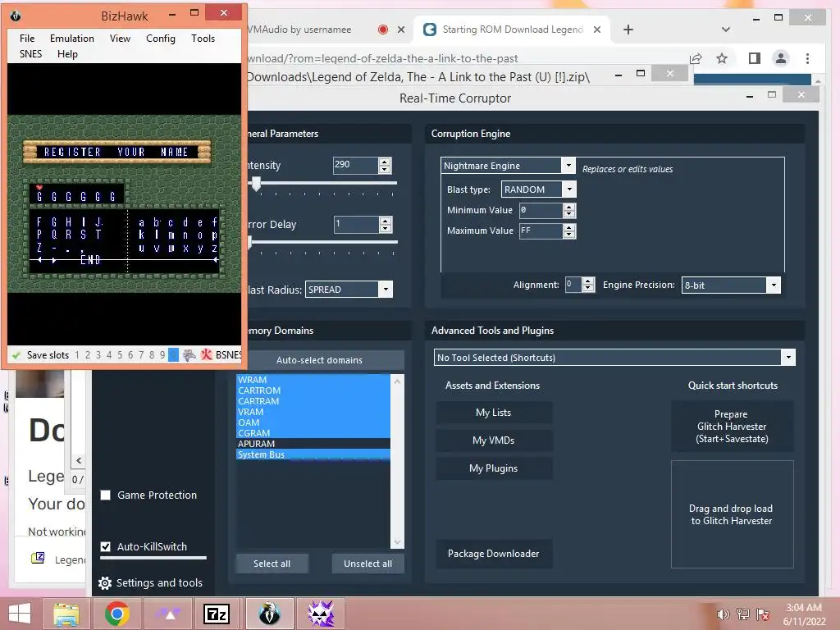Screen dimensions: 840x630
Task: Increase the Alignment stepper
Action: coord(588,281)
